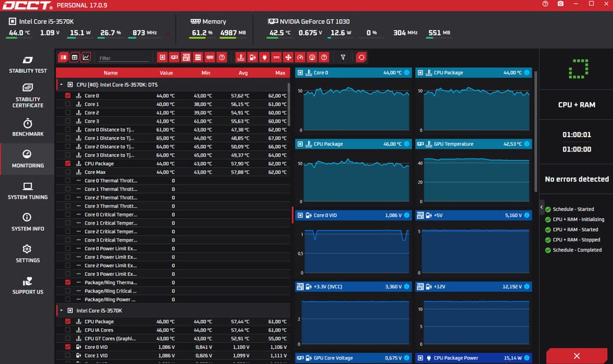
Task: Switch to table-only view icon
Action: click(74, 57)
